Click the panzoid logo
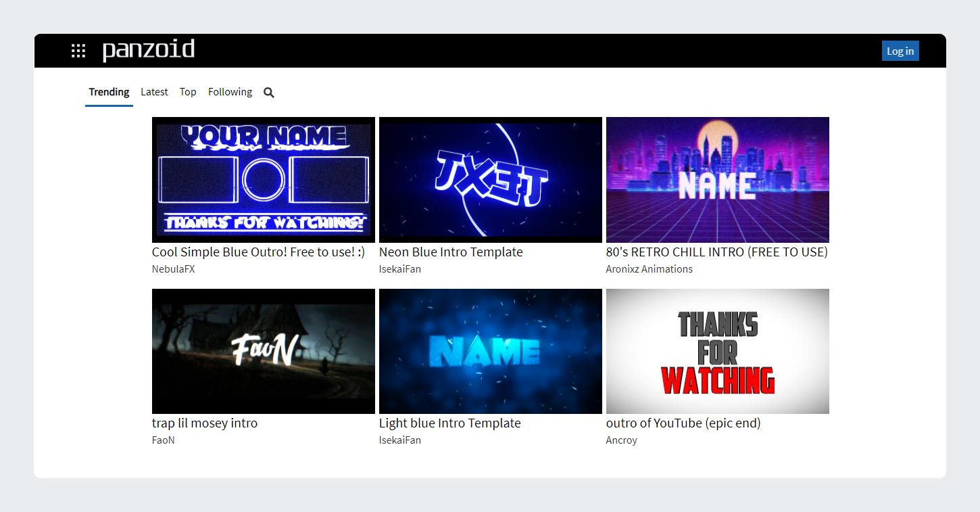980x512 pixels. click(x=149, y=50)
